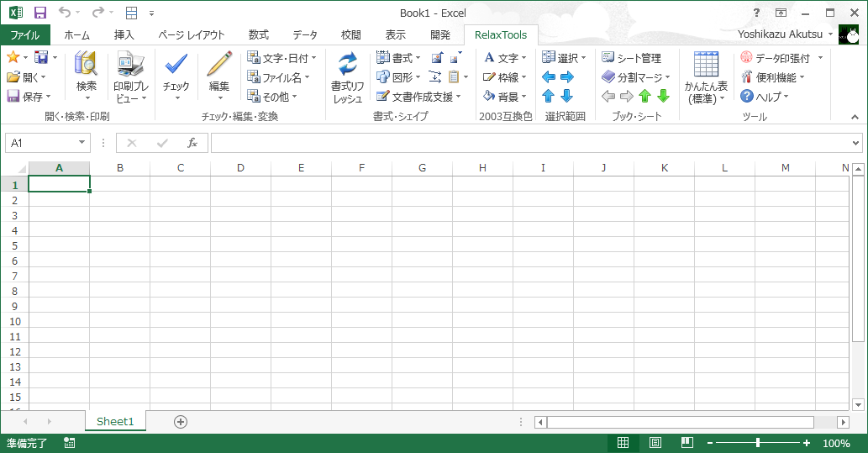Switch to the 挿入 tab

click(x=124, y=35)
